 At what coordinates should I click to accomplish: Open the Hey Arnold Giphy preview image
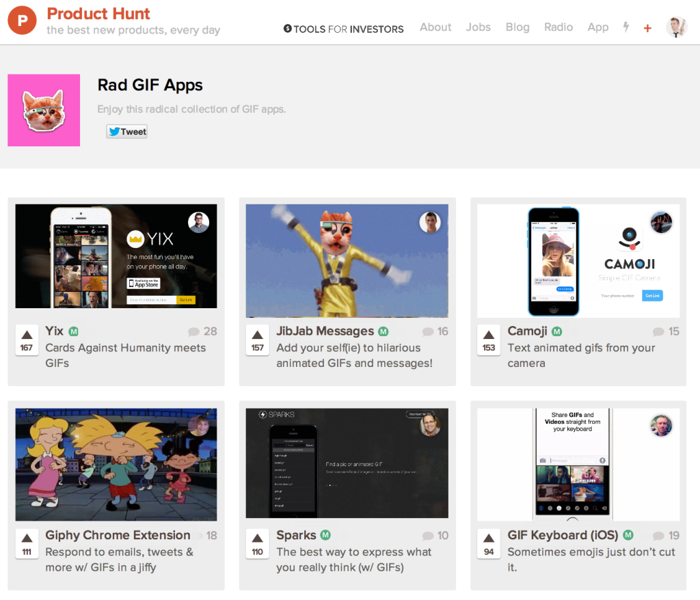tap(116, 464)
